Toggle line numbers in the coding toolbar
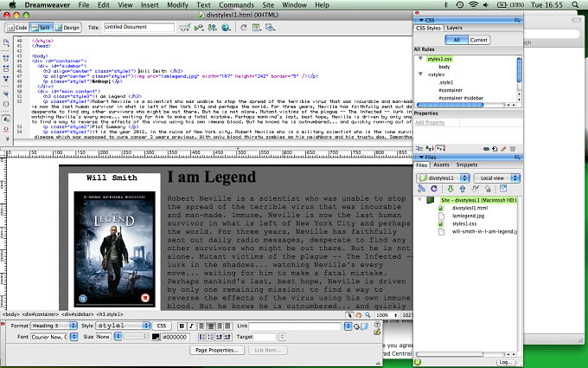Image resolution: width=588 pixels, height=368 pixels. click(x=6, y=119)
